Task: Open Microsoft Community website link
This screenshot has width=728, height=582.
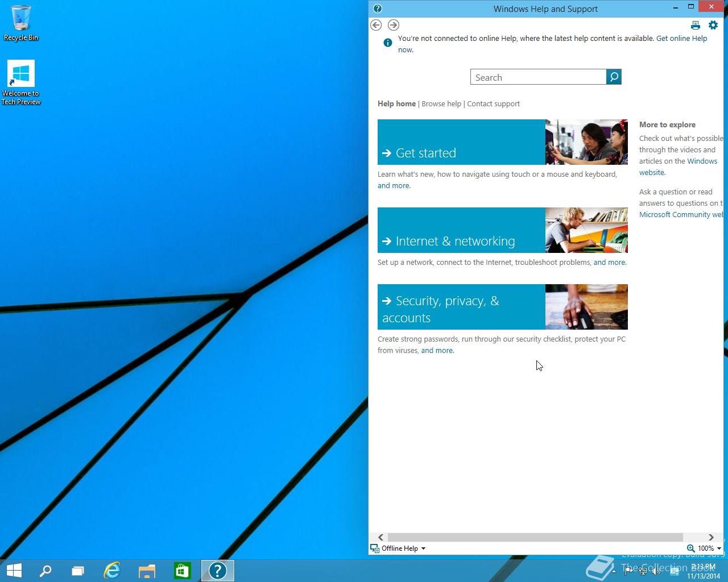Action: pos(681,214)
